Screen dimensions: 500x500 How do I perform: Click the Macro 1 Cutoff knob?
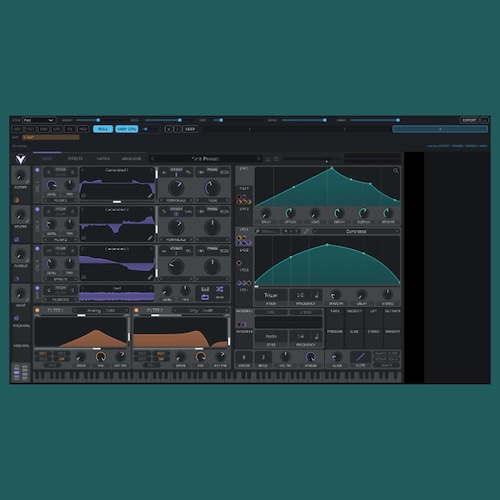click(21, 175)
